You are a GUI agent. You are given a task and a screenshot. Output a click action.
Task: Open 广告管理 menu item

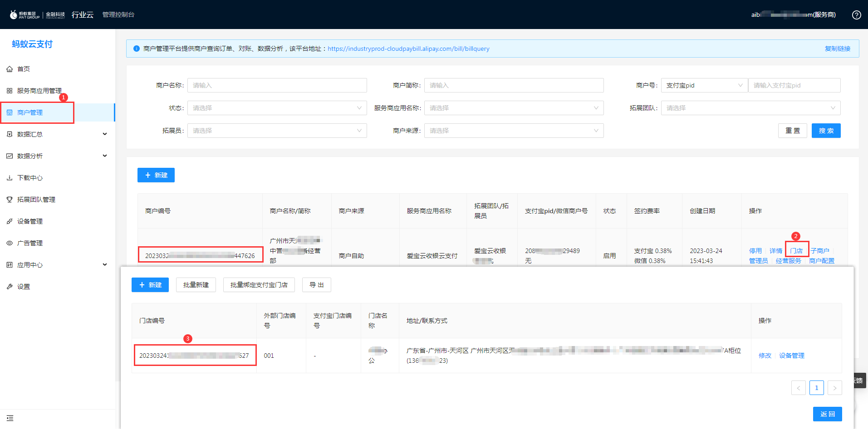(x=30, y=243)
